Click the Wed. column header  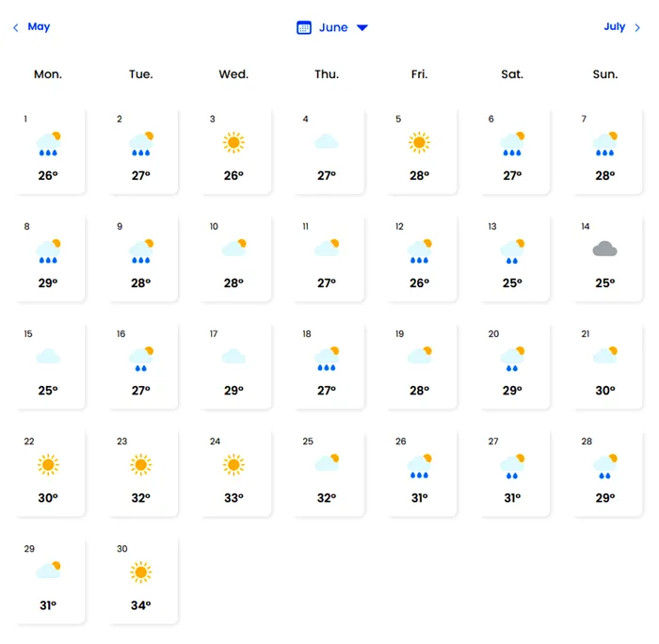(x=233, y=74)
